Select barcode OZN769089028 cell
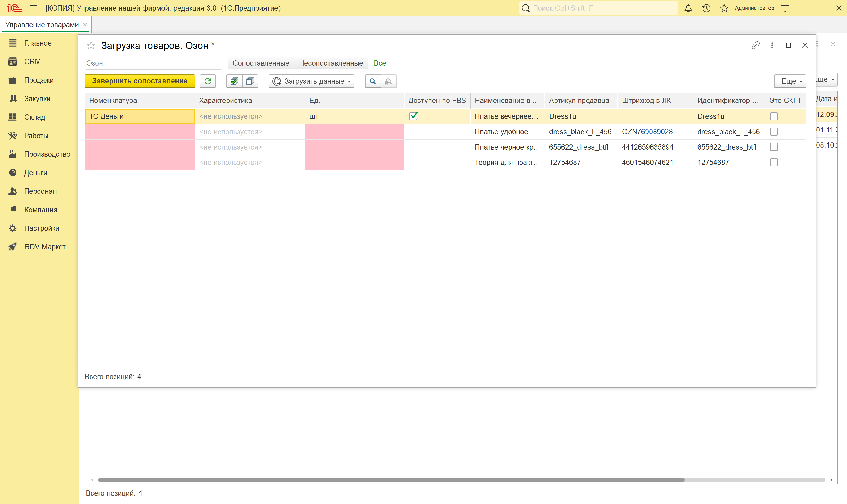The width and height of the screenshot is (847, 504). [655, 132]
